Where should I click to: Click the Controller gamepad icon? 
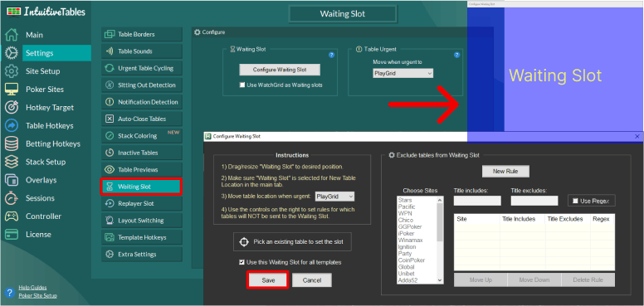click(11, 216)
